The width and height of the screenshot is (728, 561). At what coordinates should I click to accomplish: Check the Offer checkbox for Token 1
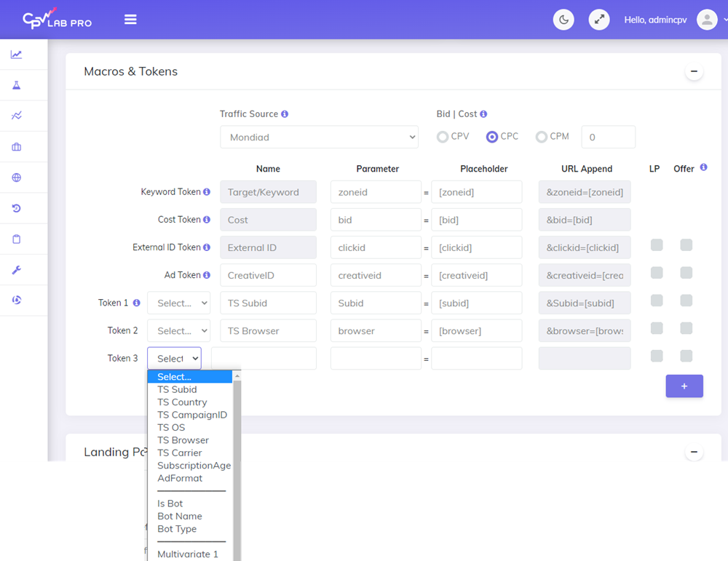[686, 301]
